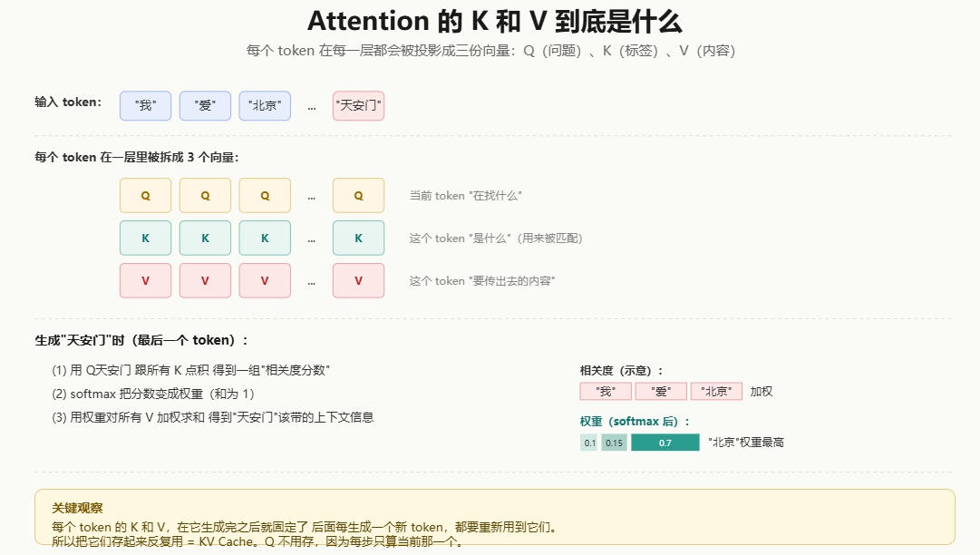Select the input token box "我"
Image resolution: width=980 pixels, height=555 pixels.
point(146,105)
